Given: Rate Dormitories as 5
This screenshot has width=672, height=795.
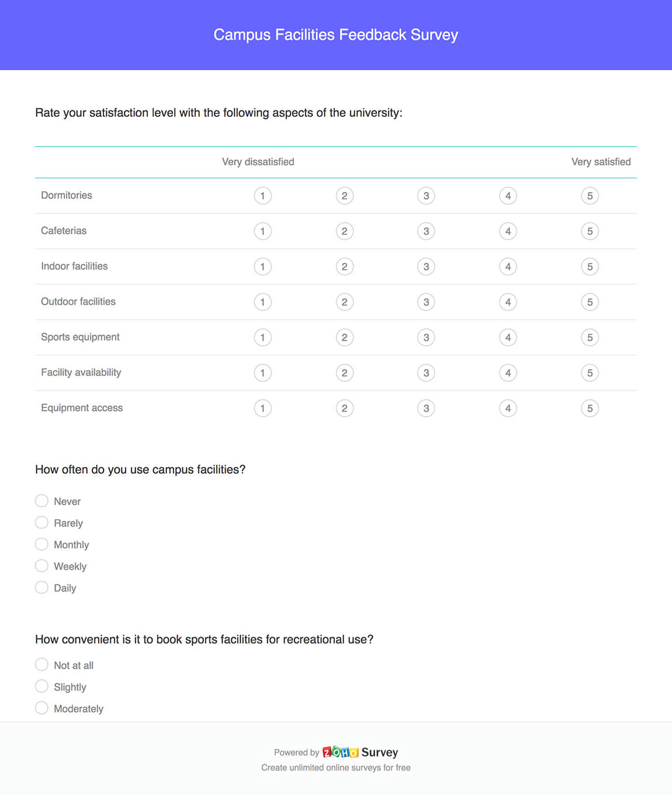Looking at the screenshot, I should coord(590,196).
